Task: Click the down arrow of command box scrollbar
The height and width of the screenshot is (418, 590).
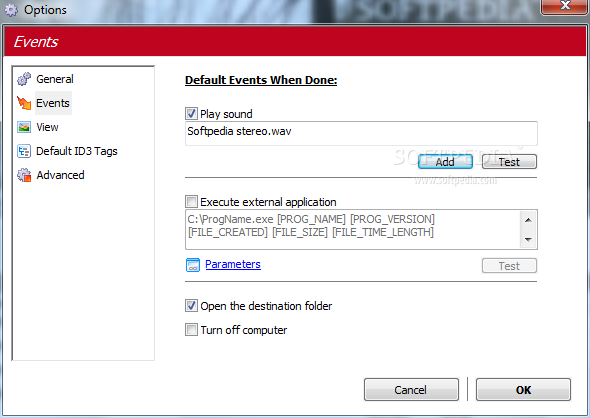Action: click(x=528, y=239)
